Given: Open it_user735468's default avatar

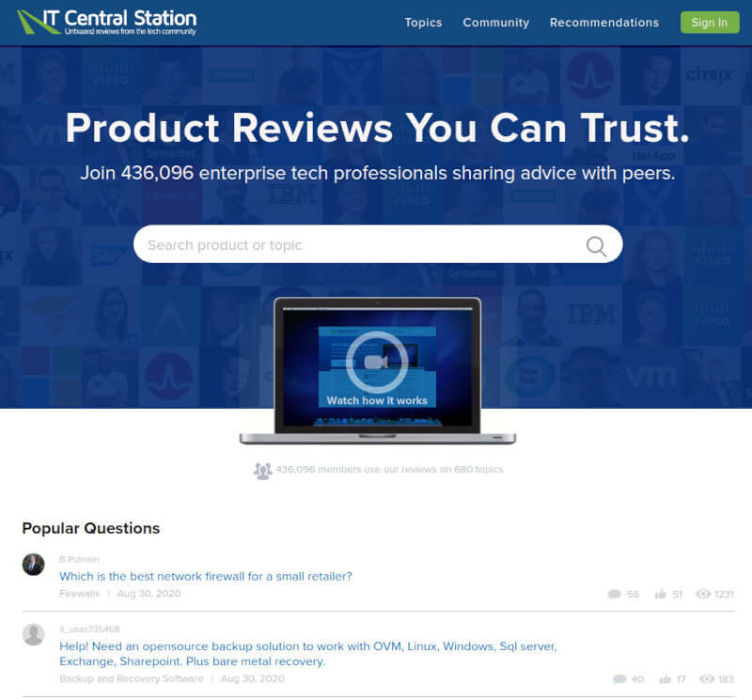Looking at the screenshot, I should click(x=33, y=634).
